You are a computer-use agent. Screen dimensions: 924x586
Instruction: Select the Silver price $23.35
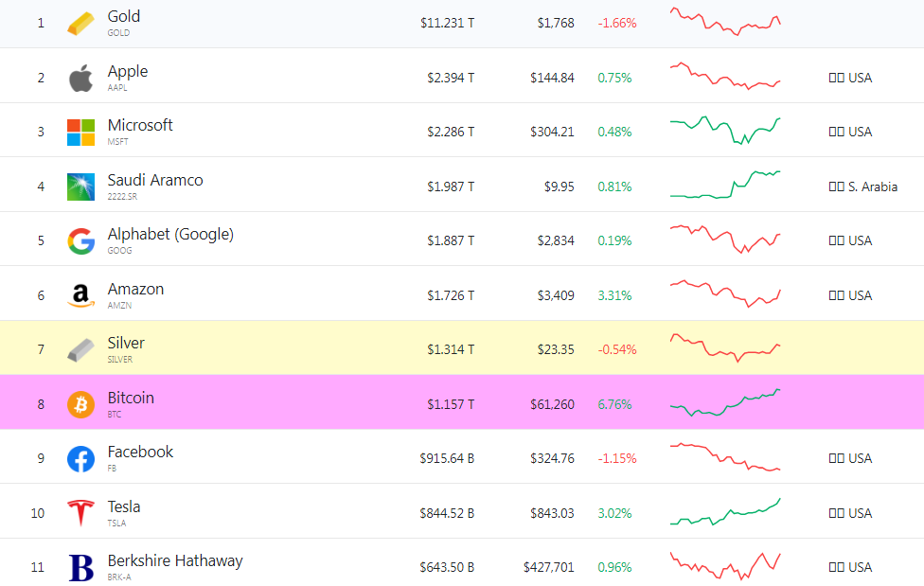click(x=556, y=349)
